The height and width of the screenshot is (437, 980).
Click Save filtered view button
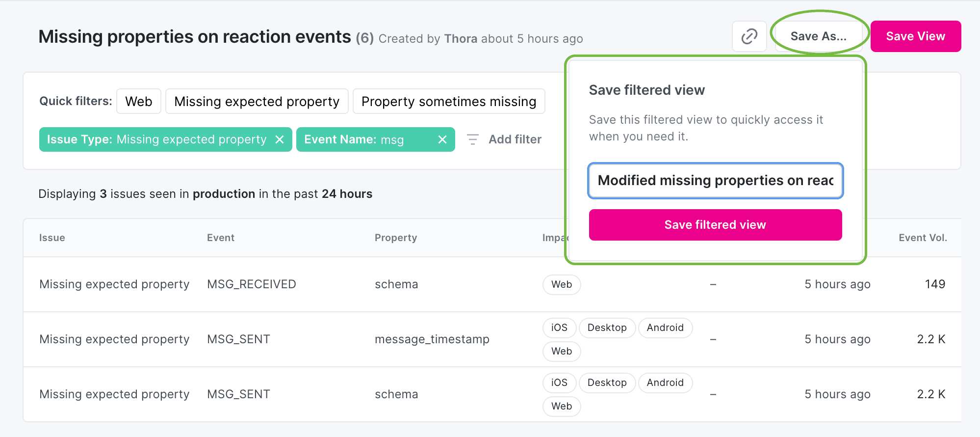715,225
